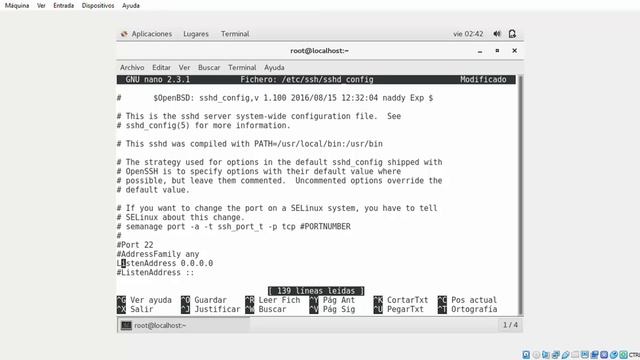Open the Lugares menu
Viewport: 640px width, 360px height.
click(196, 34)
